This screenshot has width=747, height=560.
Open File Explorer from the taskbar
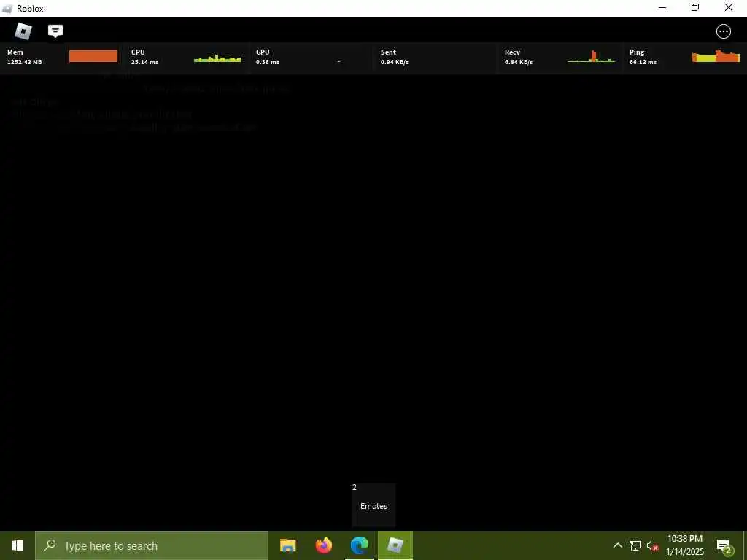click(x=287, y=545)
